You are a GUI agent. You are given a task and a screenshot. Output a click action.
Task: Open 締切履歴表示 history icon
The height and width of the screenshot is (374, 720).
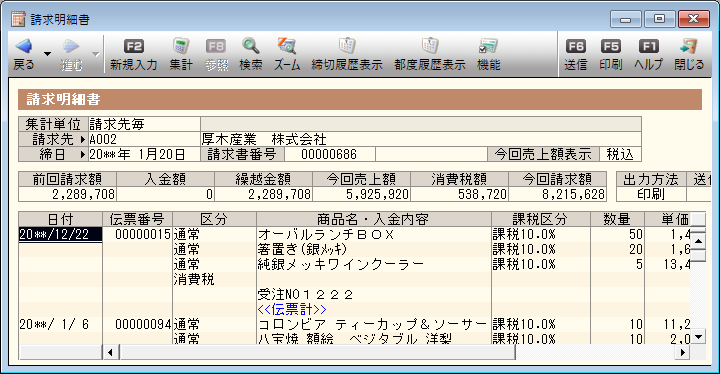coord(347,46)
